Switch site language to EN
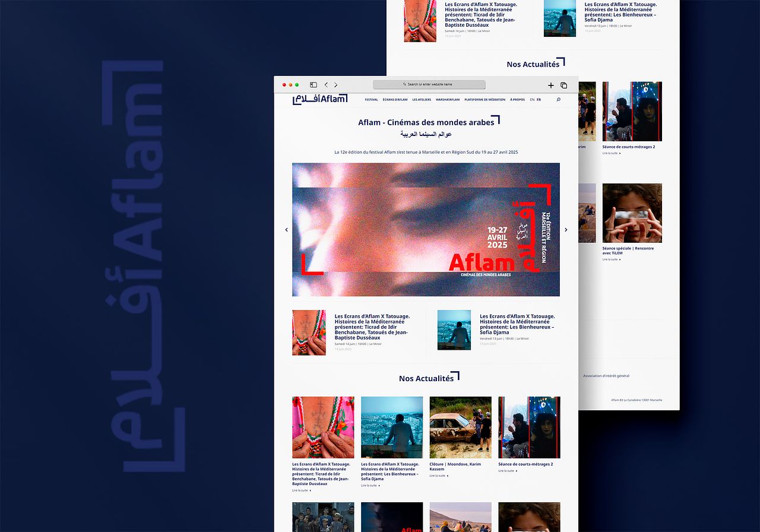The width and height of the screenshot is (760, 532). (x=532, y=100)
